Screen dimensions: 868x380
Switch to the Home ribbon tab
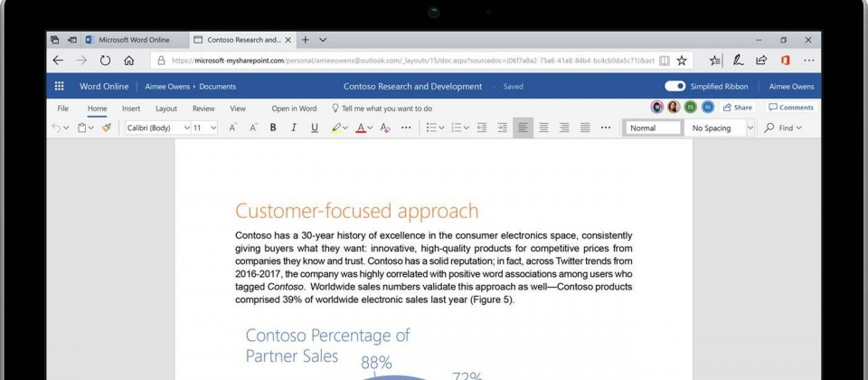point(98,109)
